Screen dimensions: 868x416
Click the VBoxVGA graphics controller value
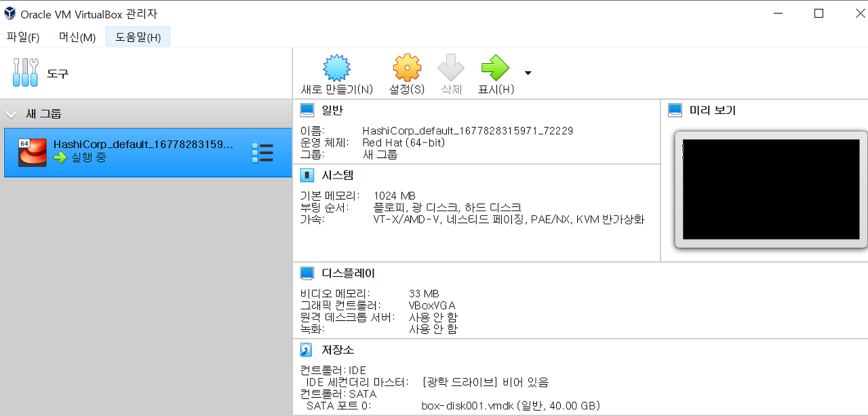click(432, 305)
